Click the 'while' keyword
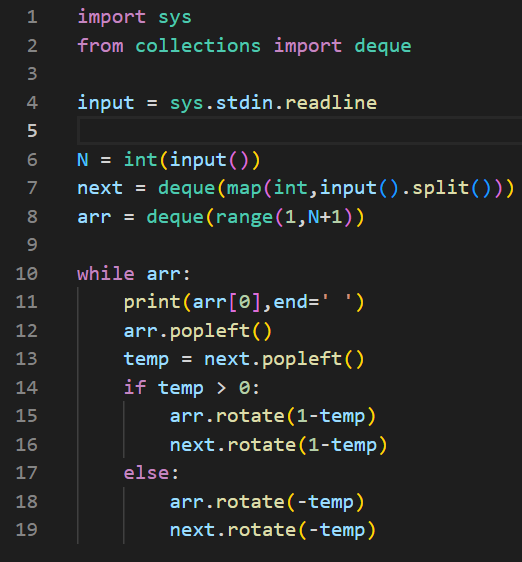Image resolution: width=522 pixels, height=562 pixels. point(106,273)
